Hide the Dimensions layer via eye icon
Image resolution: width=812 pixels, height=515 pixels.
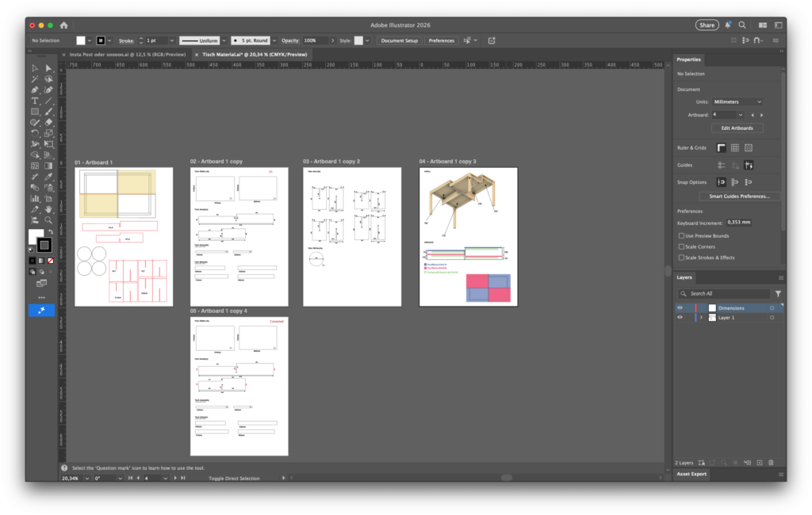click(680, 307)
